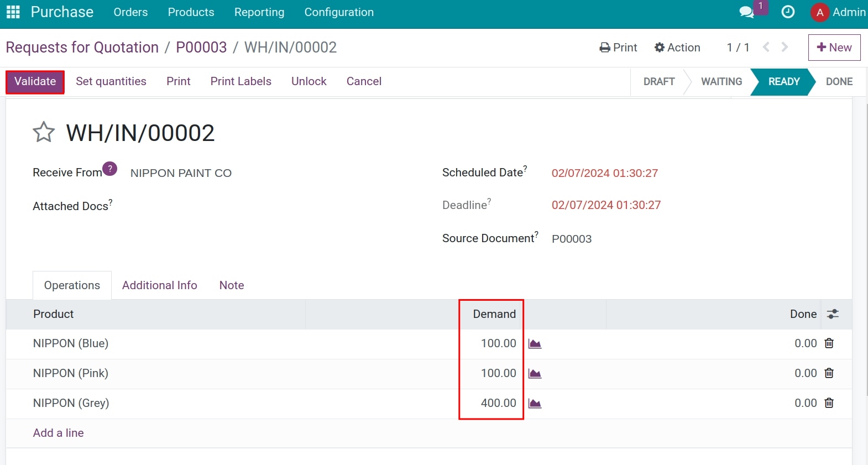Go to the P00003 breadcrumb

pyautogui.click(x=201, y=48)
